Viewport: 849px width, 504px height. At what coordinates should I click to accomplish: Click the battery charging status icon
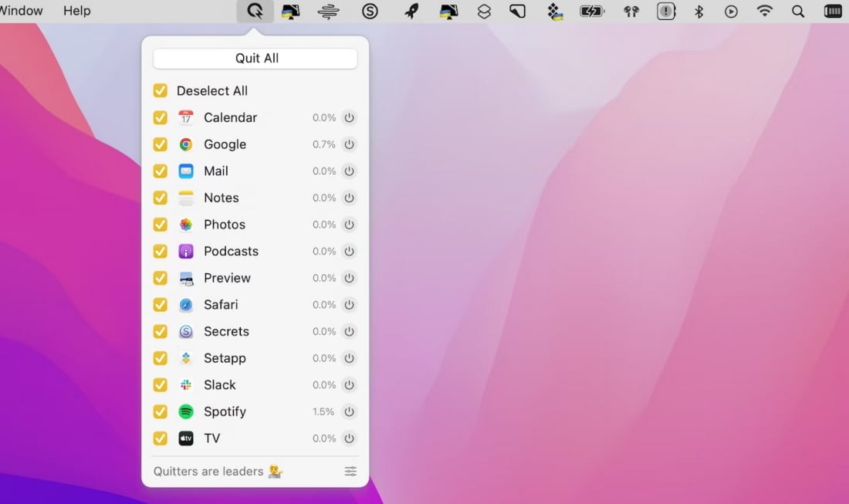coord(592,11)
